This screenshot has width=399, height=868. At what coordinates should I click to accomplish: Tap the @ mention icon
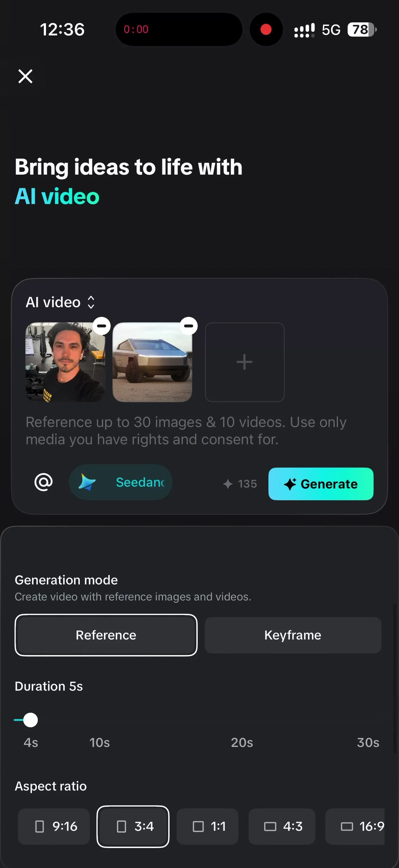[x=44, y=482]
